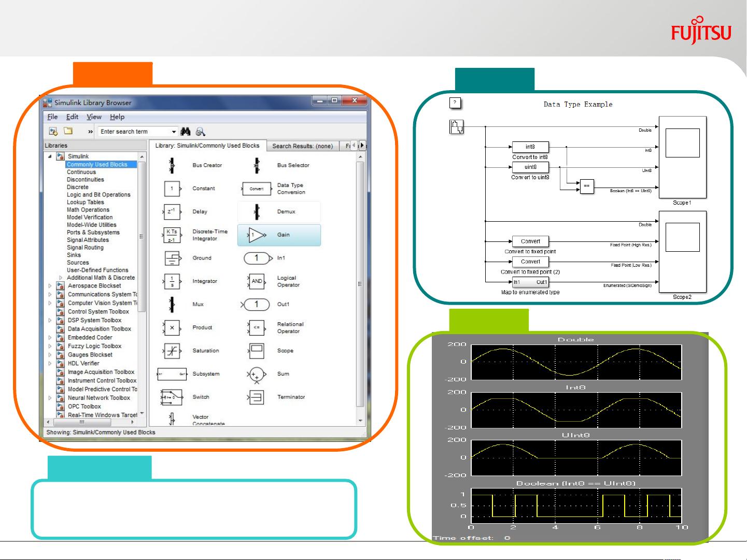Select the Saturation block icon
747x560 pixels.
[x=172, y=351]
